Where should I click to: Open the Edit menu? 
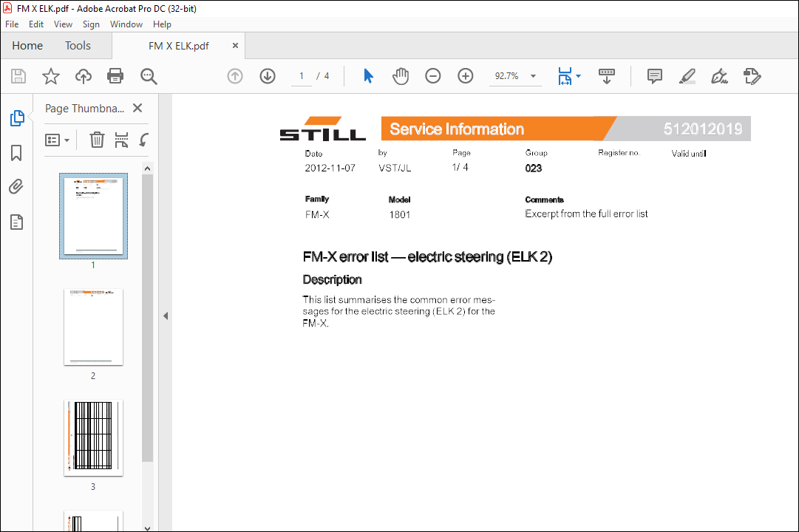coord(35,24)
